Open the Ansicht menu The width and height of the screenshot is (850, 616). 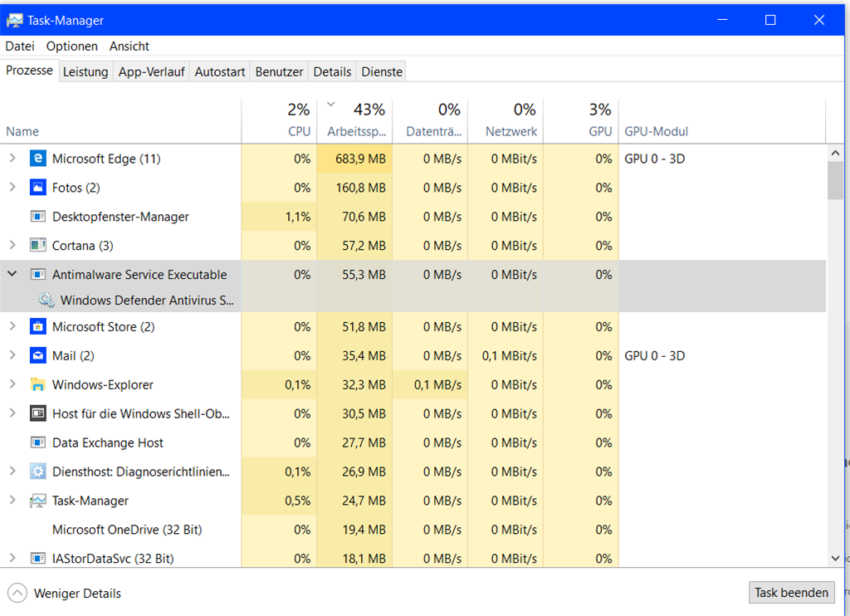[x=129, y=46]
